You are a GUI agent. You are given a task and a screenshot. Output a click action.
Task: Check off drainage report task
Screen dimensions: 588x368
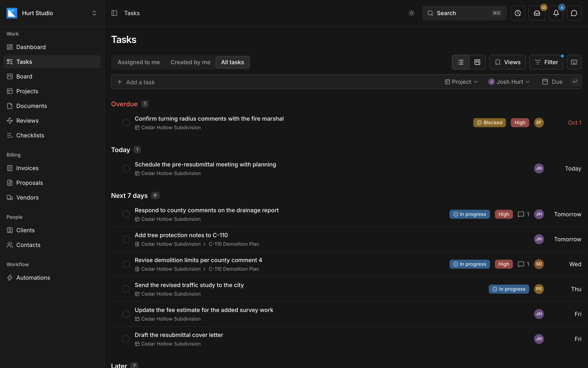[x=126, y=214]
